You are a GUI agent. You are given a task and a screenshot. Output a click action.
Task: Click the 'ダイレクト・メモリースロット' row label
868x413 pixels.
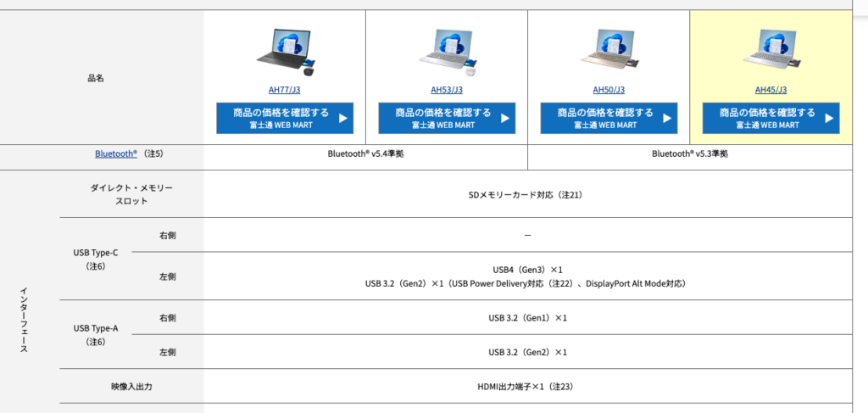131,194
